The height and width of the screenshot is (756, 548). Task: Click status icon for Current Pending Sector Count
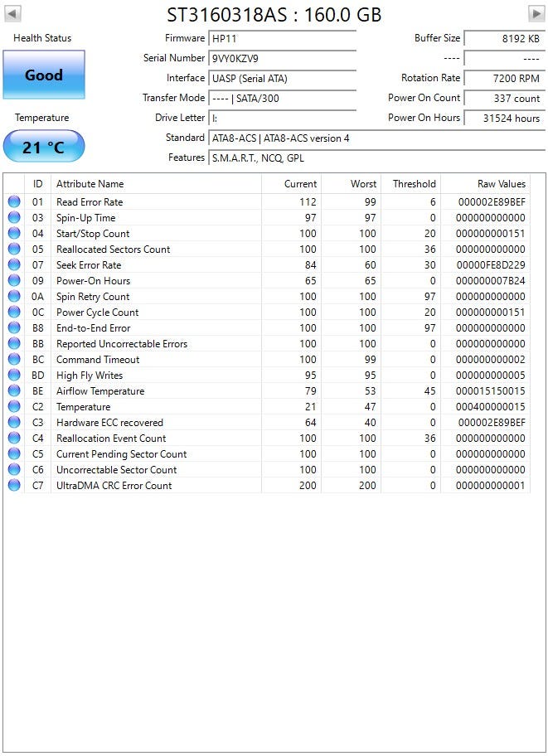click(14, 453)
